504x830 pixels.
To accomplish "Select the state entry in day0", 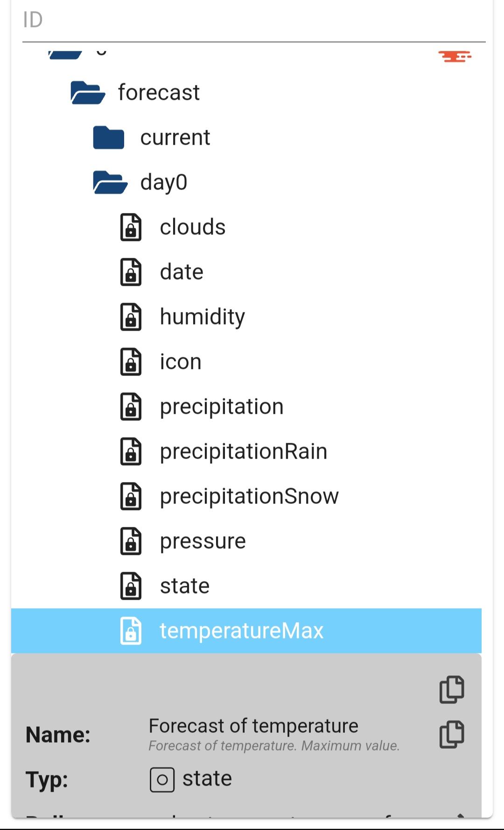I will point(185,586).
